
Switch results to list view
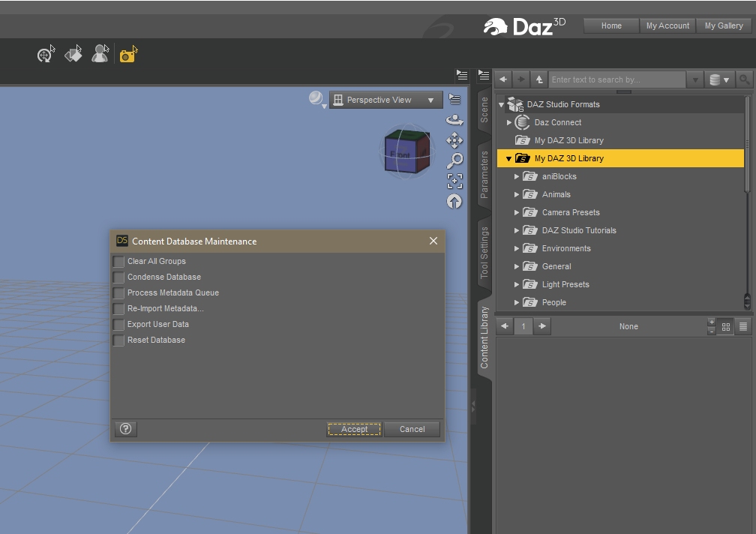[743, 327]
